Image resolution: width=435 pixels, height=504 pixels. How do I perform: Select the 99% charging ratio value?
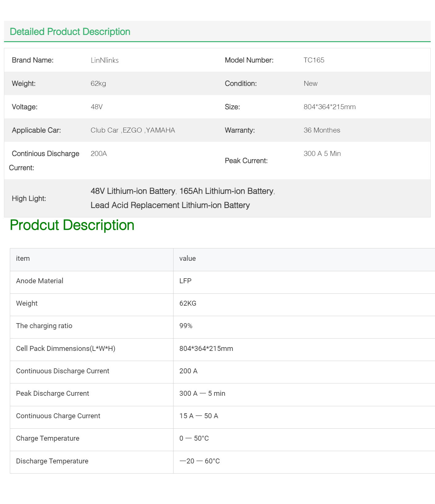click(186, 326)
